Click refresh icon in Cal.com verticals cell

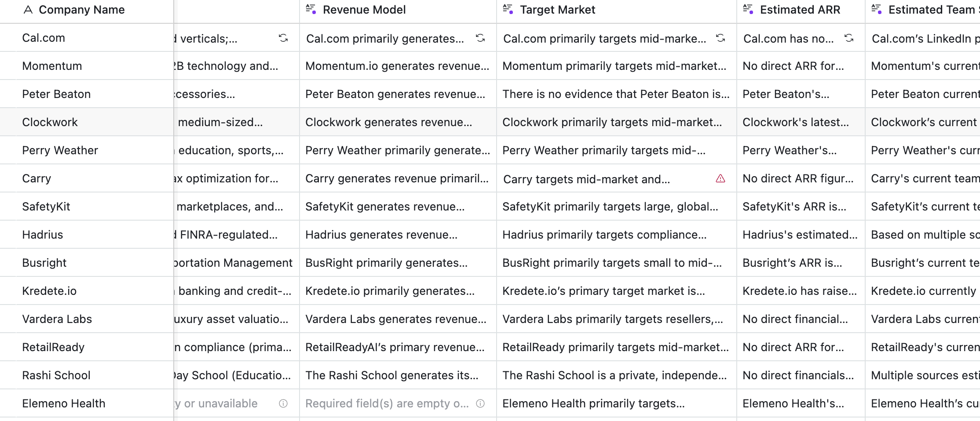(x=283, y=38)
